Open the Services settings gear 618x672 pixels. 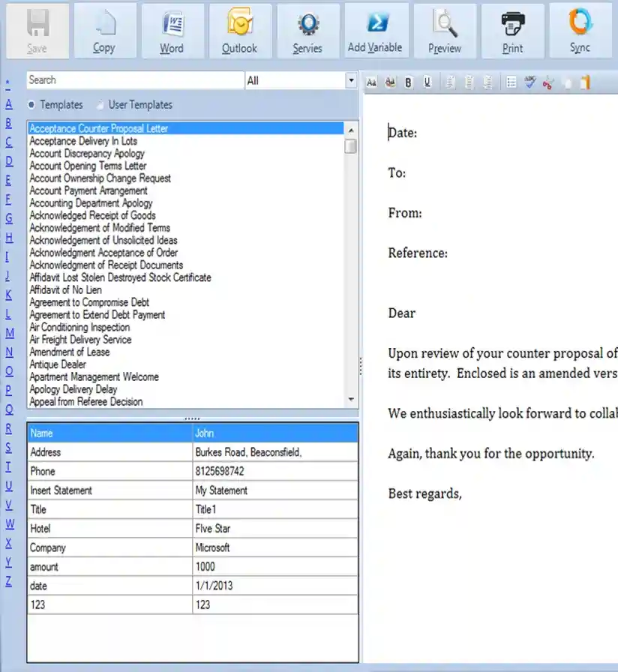point(307,30)
